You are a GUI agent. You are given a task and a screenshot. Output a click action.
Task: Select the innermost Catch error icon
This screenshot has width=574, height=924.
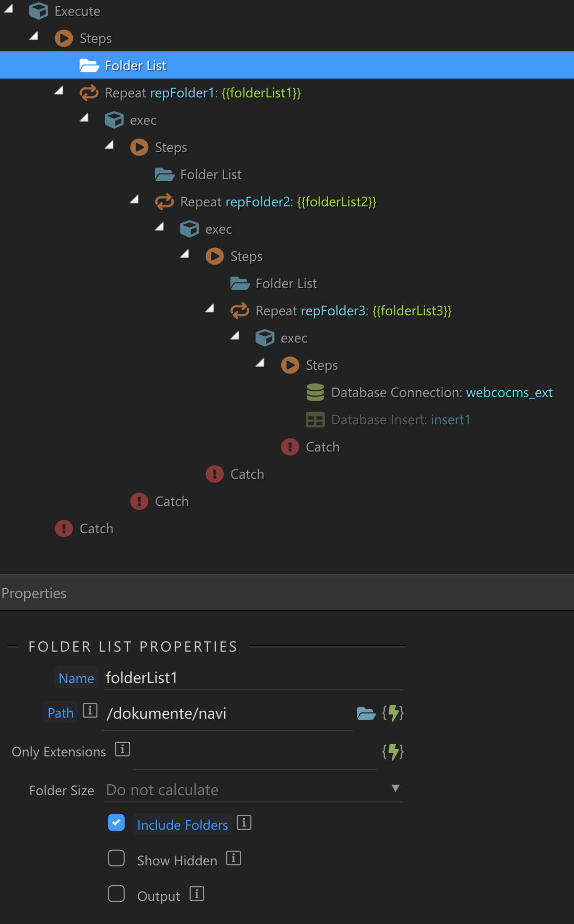coord(290,447)
